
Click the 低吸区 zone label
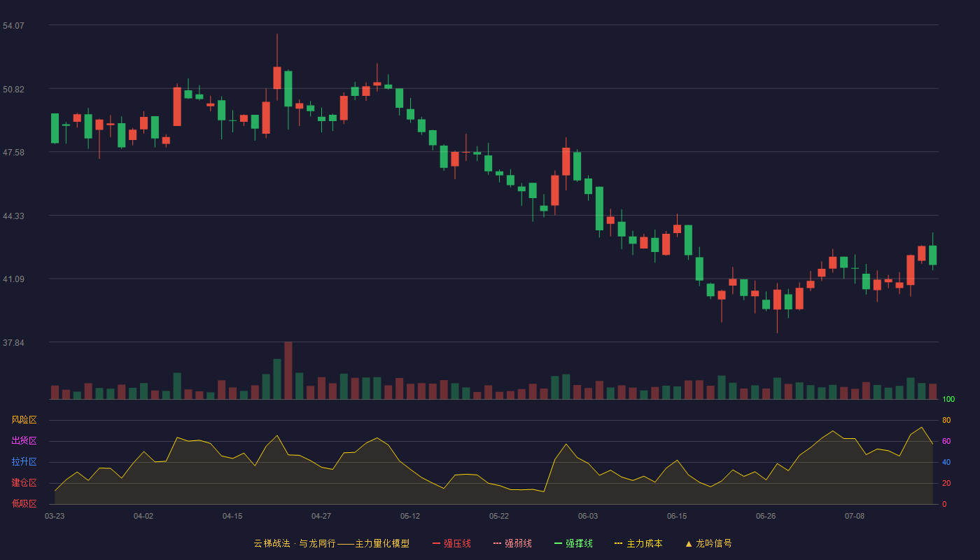[x=24, y=503]
